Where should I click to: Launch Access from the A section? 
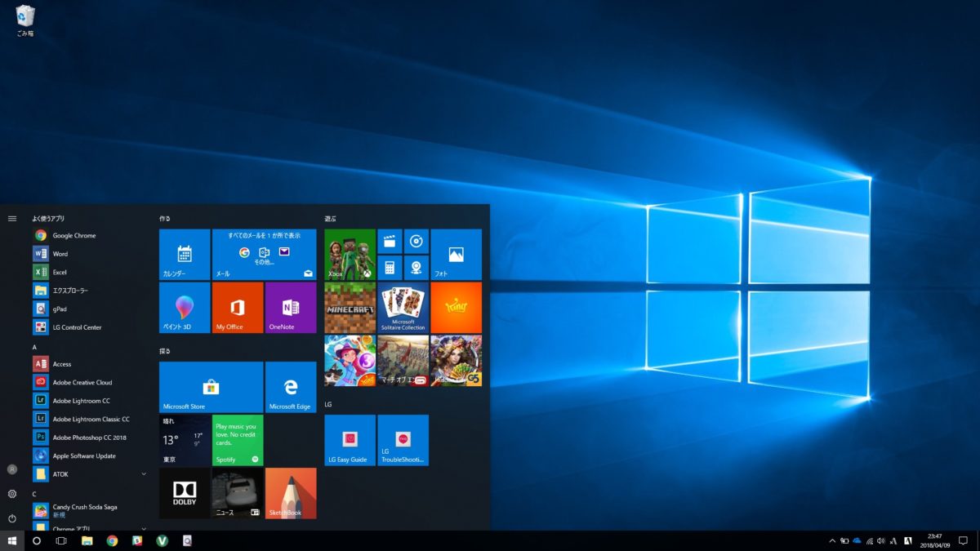click(x=90, y=364)
